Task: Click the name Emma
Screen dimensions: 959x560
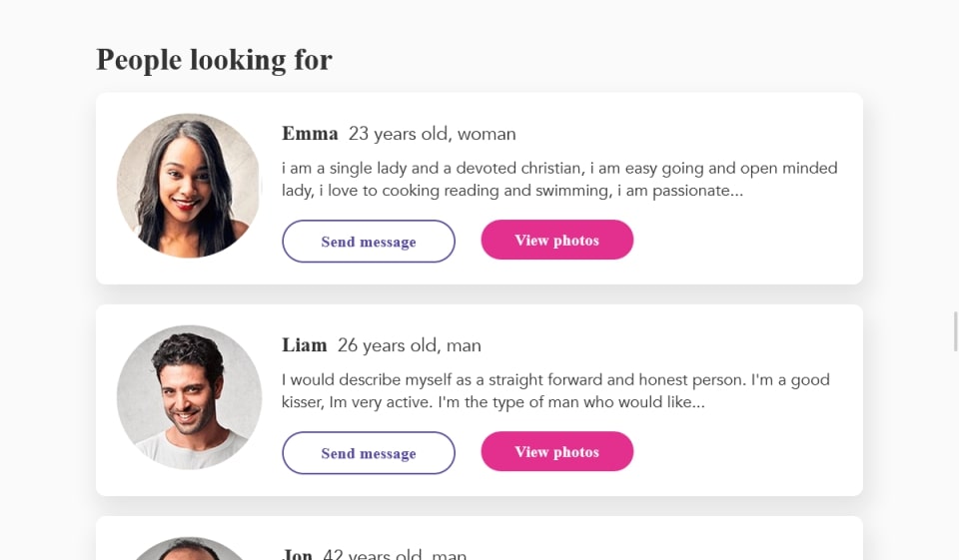Action: point(310,134)
